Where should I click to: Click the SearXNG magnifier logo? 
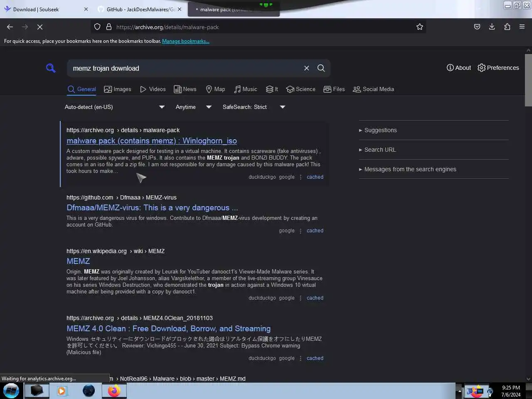[51, 68]
